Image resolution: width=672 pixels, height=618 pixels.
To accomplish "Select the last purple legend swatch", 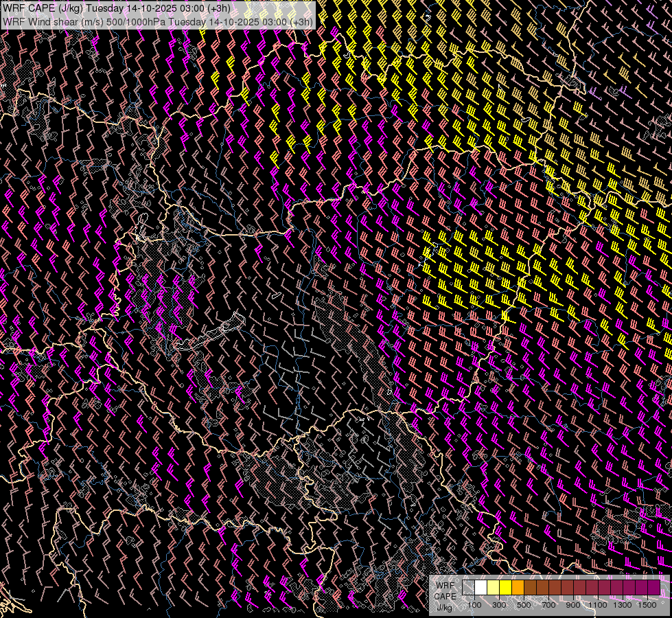I will tap(653, 587).
